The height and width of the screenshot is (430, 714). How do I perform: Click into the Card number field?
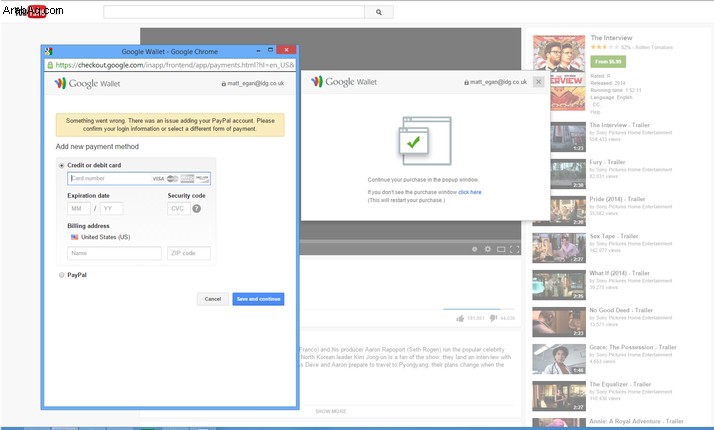[139, 179]
